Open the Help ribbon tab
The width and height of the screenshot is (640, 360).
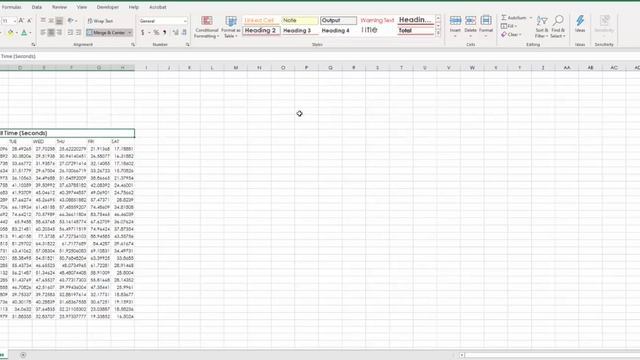134,7
